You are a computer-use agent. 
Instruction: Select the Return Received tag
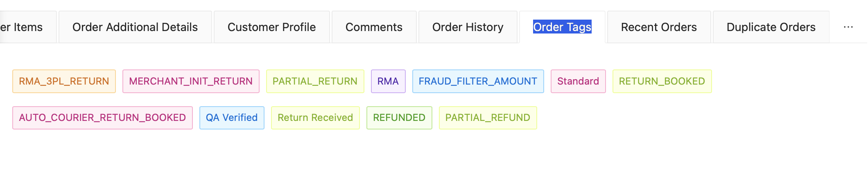(x=315, y=118)
